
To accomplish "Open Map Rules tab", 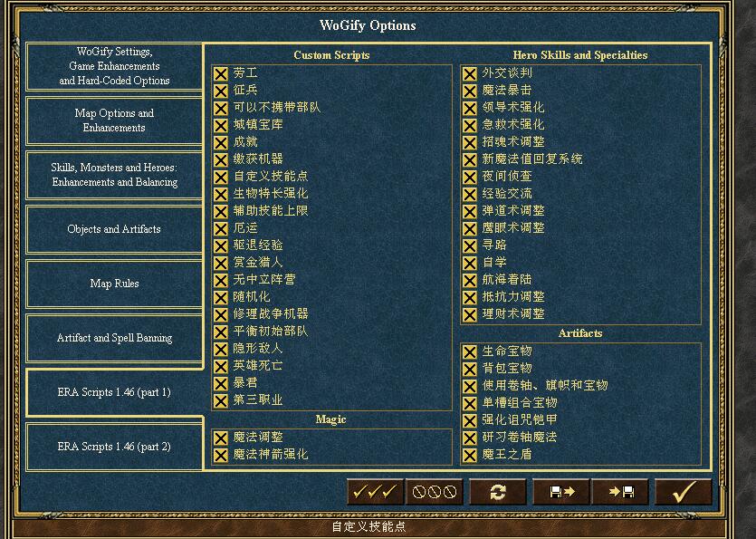I will [x=114, y=284].
